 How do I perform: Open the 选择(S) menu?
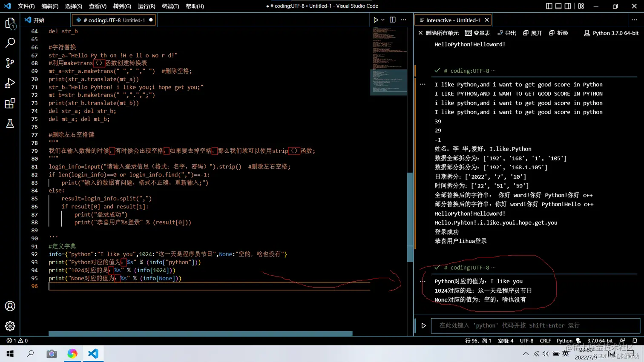click(74, 6)
